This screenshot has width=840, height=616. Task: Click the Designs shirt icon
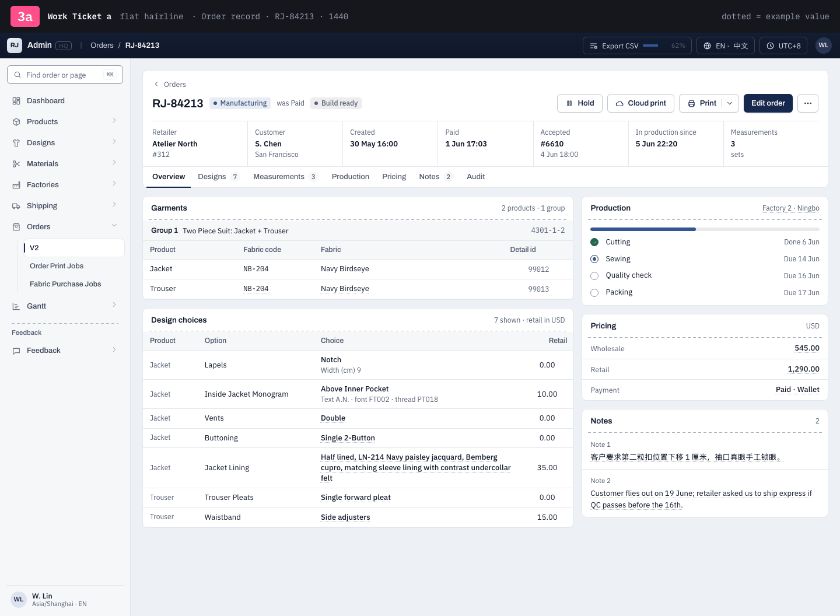(x=16, y=143)
